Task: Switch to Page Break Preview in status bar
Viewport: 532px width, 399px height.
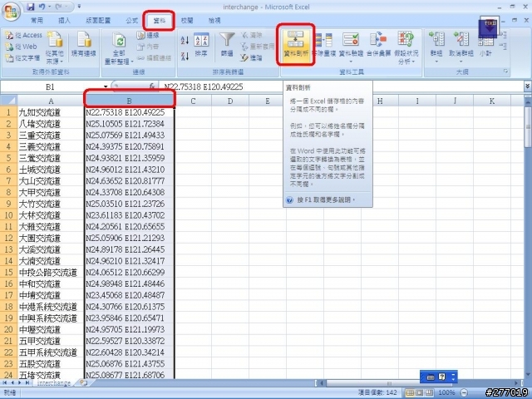Action: (x=429, y=392)
